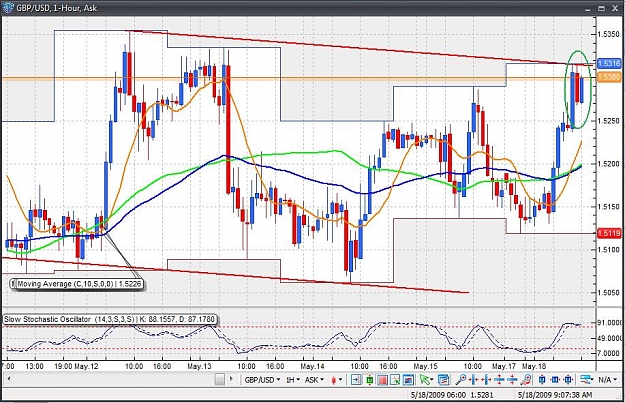
Task: Click the gray horizontal scrollbar thumb
Action: 220,379
